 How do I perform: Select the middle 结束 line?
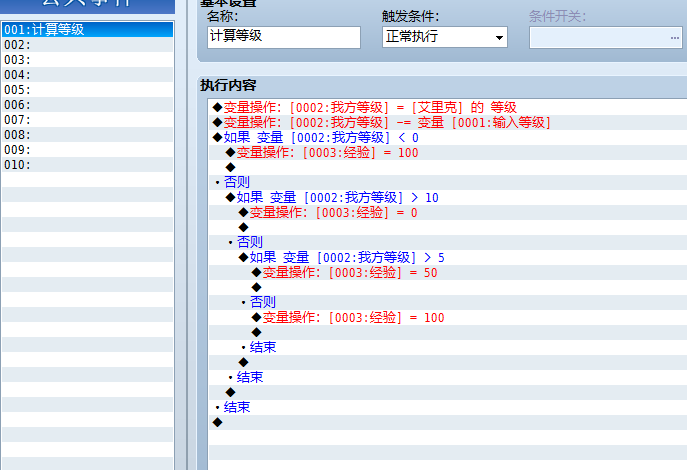(448, 377)
